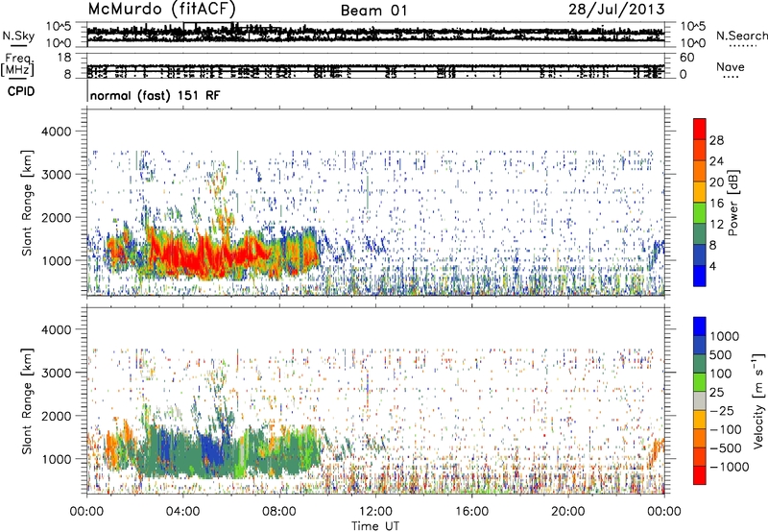The height and width of the screenshot is (532, 768).
Task: Click the 'McMurdo (fitACF)' title text
Action: point(161,9)
